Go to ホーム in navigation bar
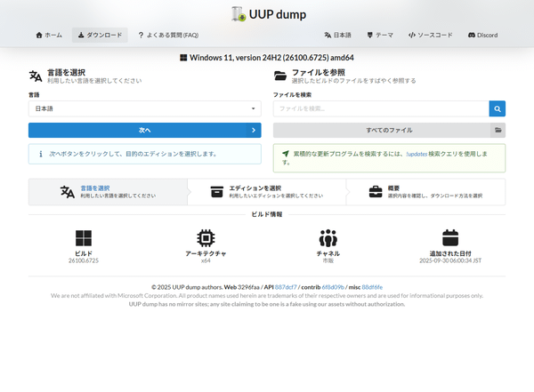Viewport: 534px width, 392px height. pyautogui.click(x=49, y=36)
